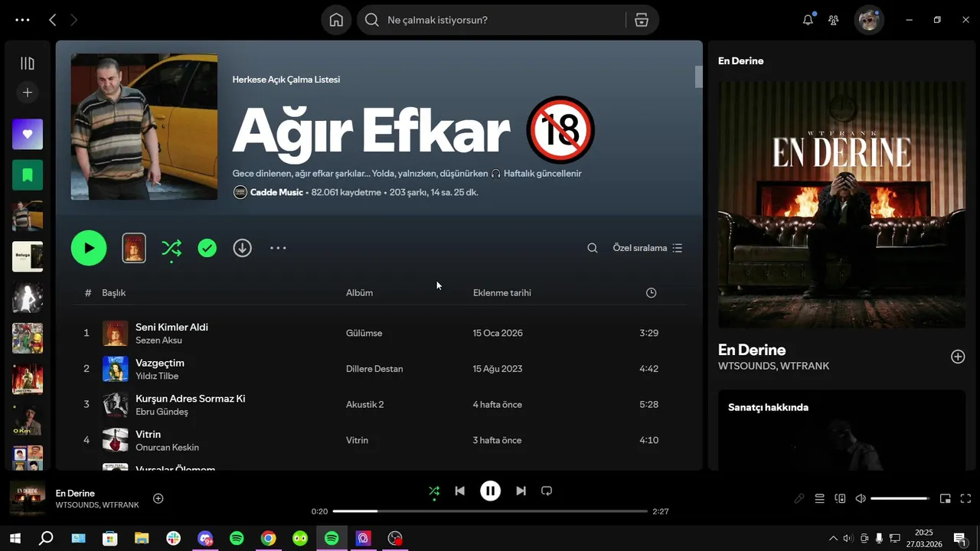Expand Your Library sidebar

(x=28, y=64)
